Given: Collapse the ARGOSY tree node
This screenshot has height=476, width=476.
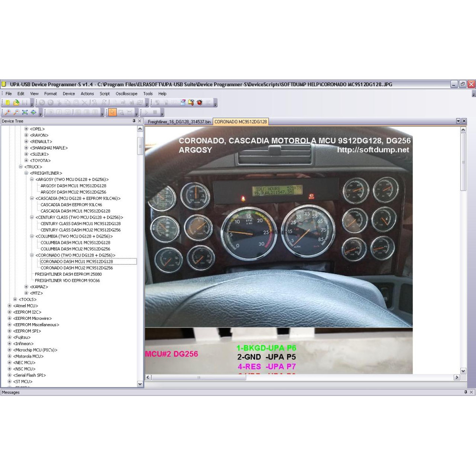Looking at the screenshot, I should pyautogui.click(x=32, y=179).
